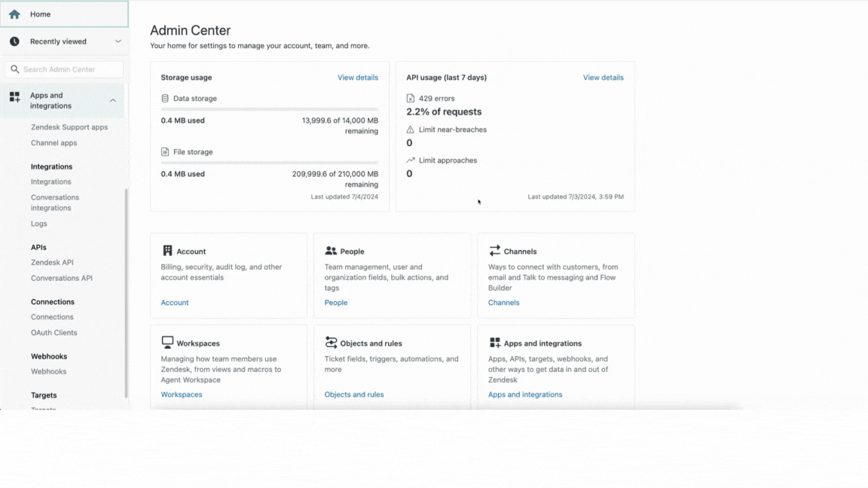
Task: Click the Workspaces monitor icon
Action: (x=167, y=343)
